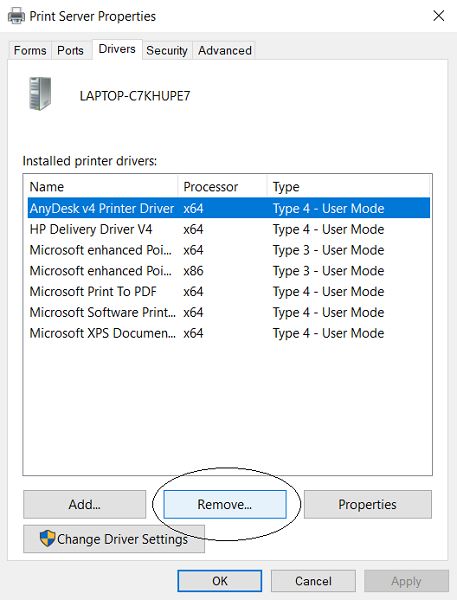Click the Cancel button

[313, 581]
